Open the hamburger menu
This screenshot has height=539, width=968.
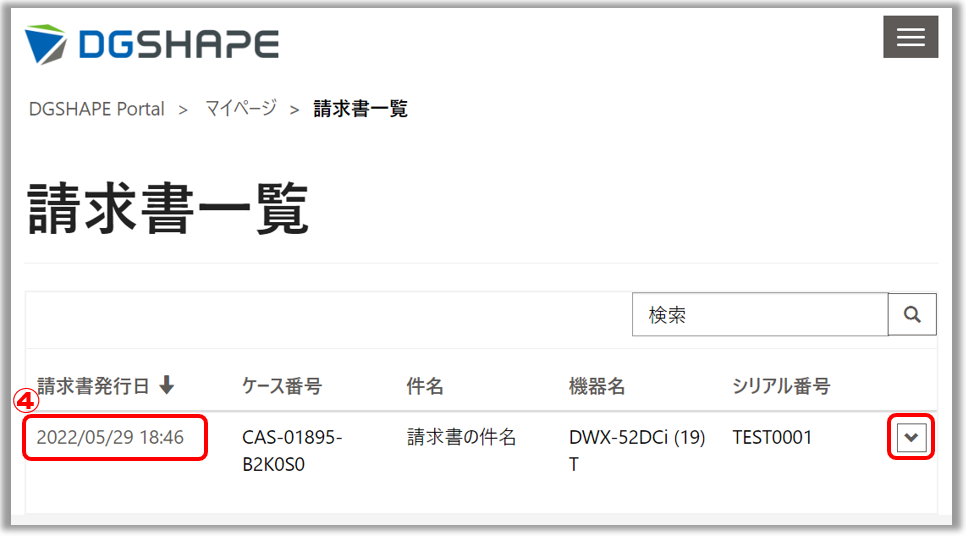pyautogui.click(x=910, y=37)
